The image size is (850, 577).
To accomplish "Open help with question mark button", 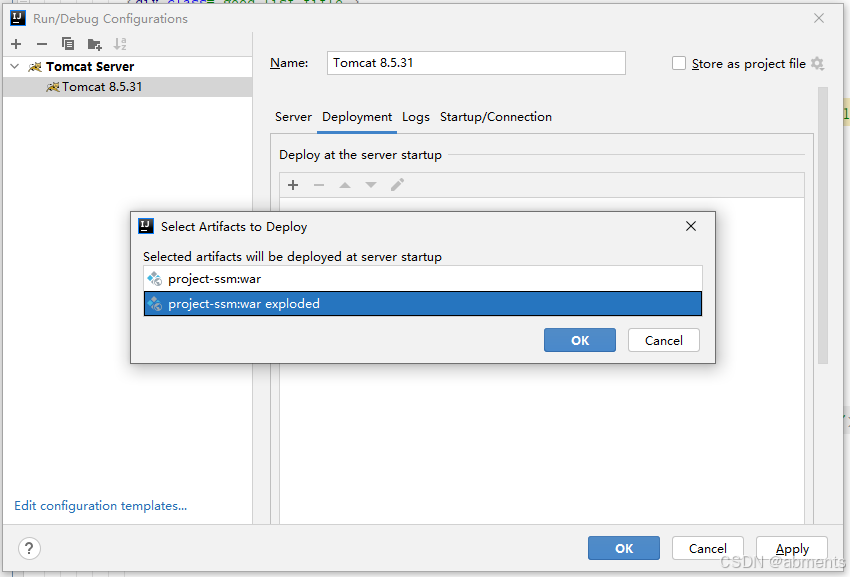I will (x=29, y=548).
